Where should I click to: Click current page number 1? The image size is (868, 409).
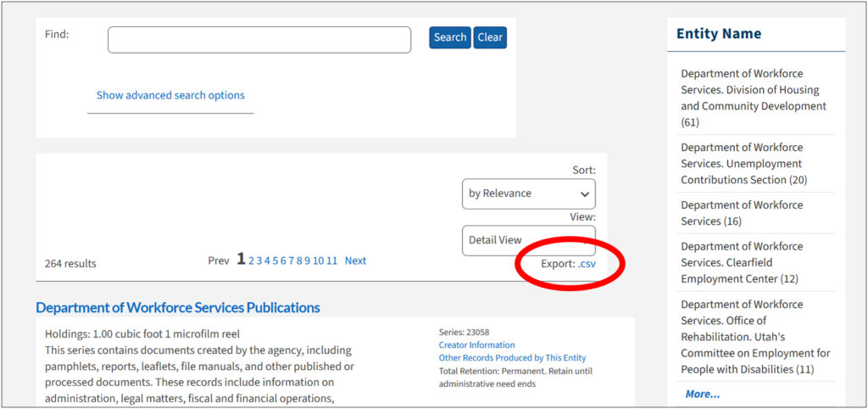pyautogui.click(x=241, y=259)
